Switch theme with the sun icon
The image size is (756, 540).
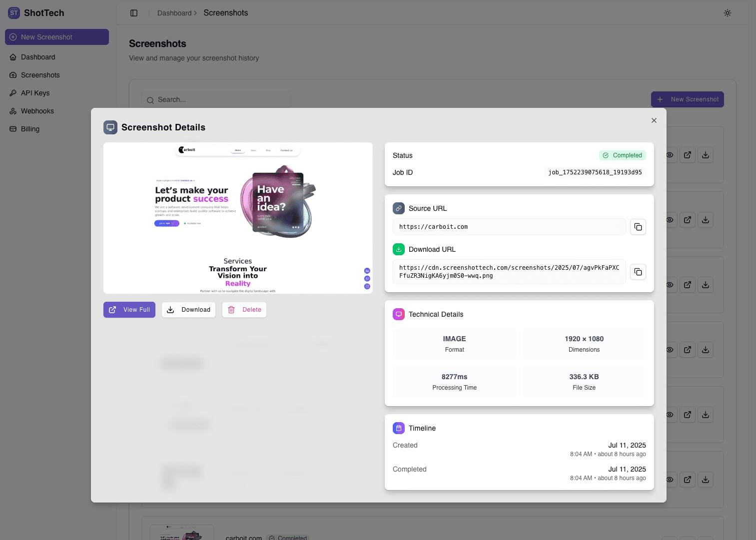click(x=728, y=13)
